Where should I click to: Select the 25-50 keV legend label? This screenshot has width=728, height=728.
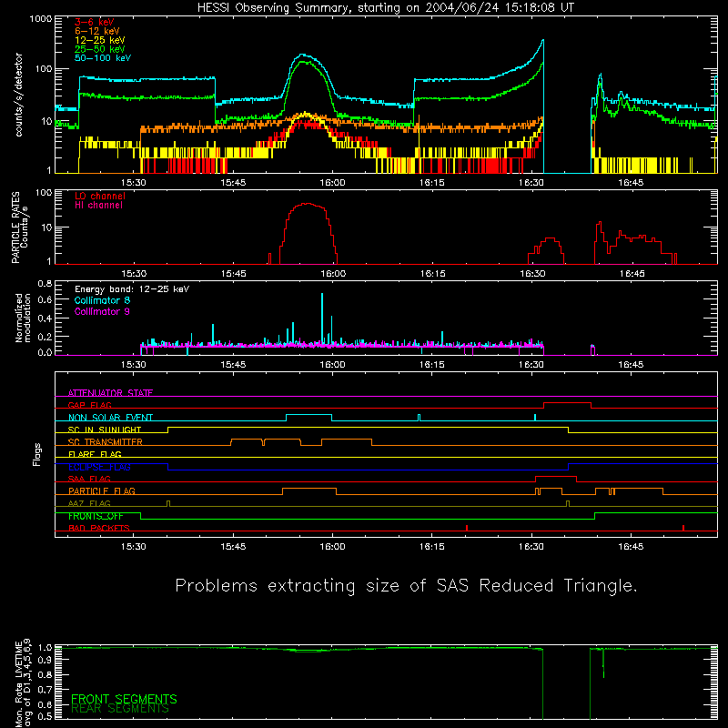point(100,49)
